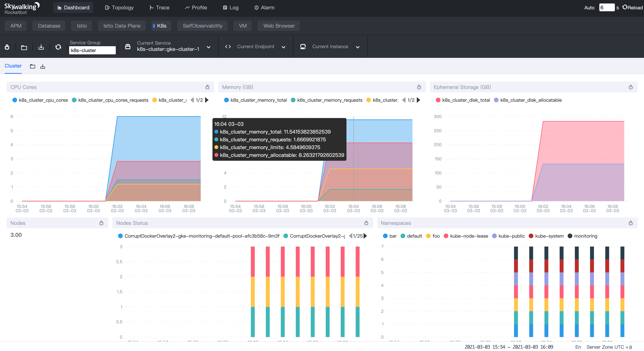Switch to the Istio Data Plane tab

tap(122, 26)
